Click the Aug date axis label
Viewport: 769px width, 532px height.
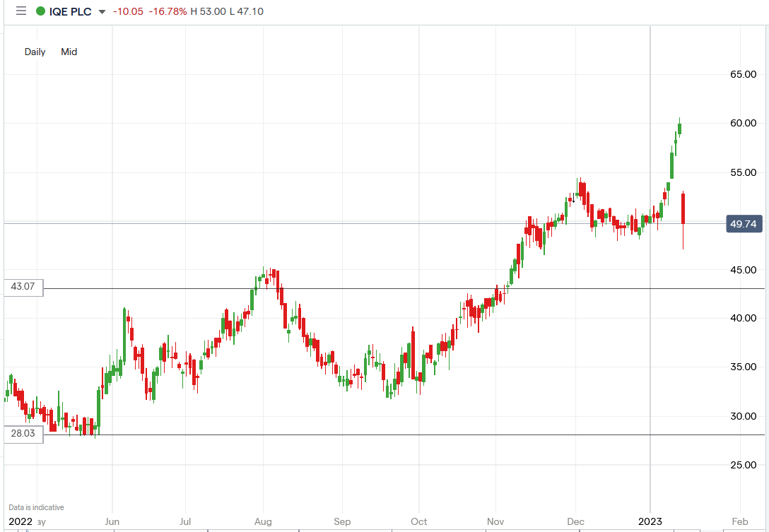coord(263,521)
